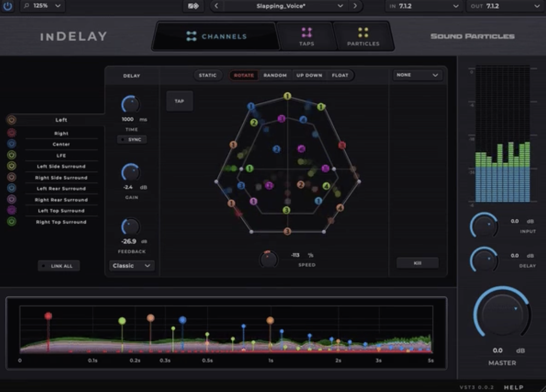This screenshot has width=546, height=392.
Task: Click the Feedback knob
Action: tap(130, 227)
